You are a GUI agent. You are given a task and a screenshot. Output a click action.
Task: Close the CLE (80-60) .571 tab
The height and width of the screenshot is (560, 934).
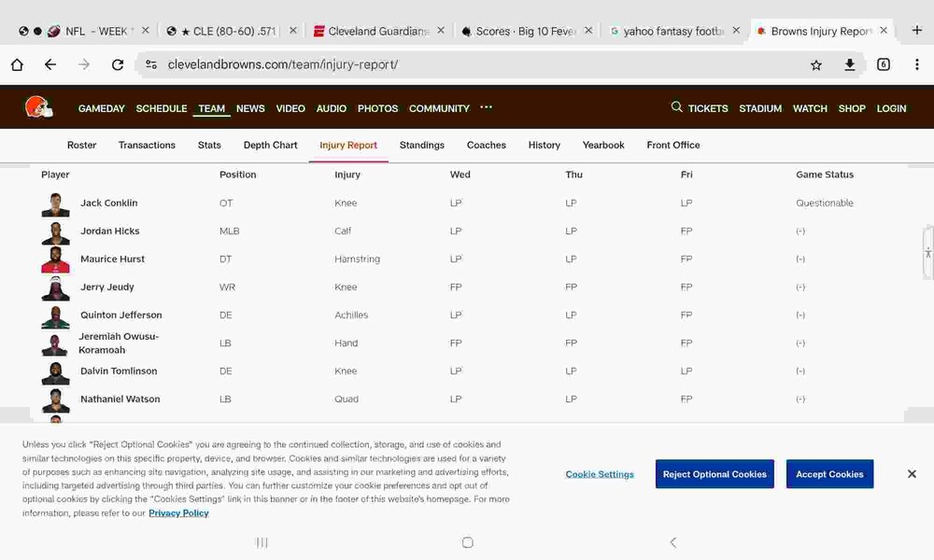coord(292,31)
